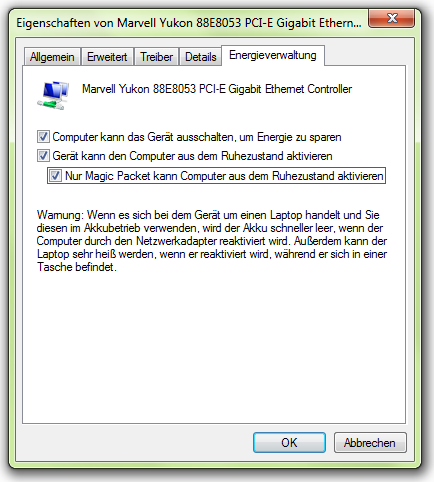The image size is (434, 482).
Task: Click the empty area below the warning text
Action: [x=214, y=347]
